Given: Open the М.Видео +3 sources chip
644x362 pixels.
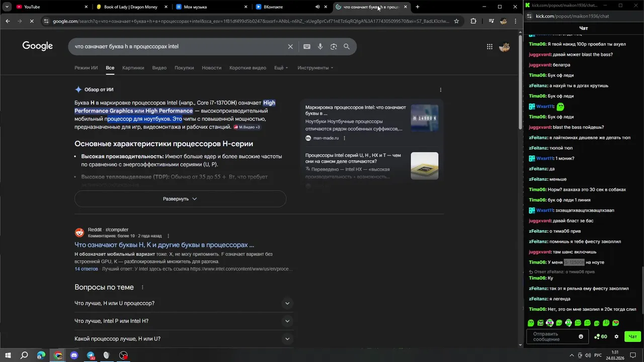Looking at the screenshot, I should coord(247,127).
